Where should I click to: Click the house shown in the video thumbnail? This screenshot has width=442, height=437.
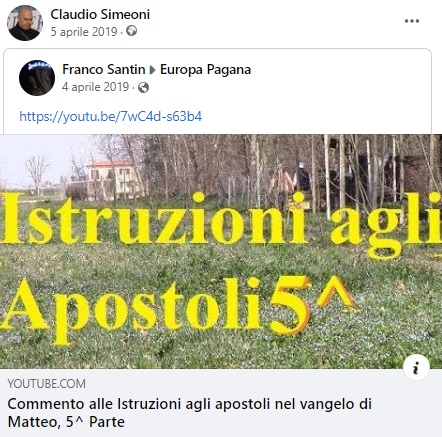point(113,180)
